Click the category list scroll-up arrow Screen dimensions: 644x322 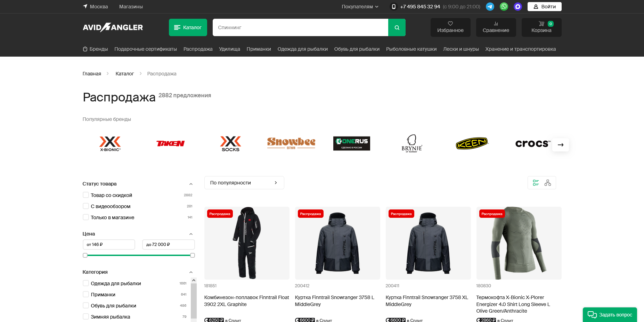(194, 280)
